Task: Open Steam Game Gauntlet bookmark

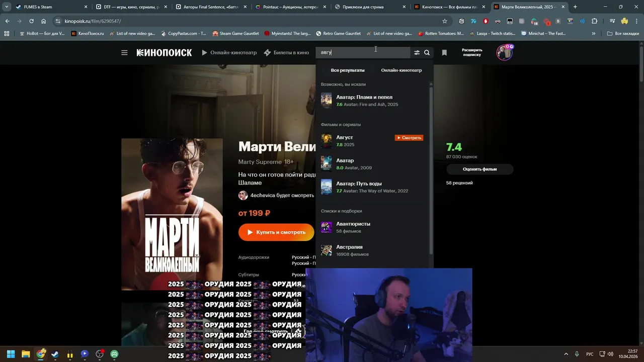Action: (x=235, y=34)
